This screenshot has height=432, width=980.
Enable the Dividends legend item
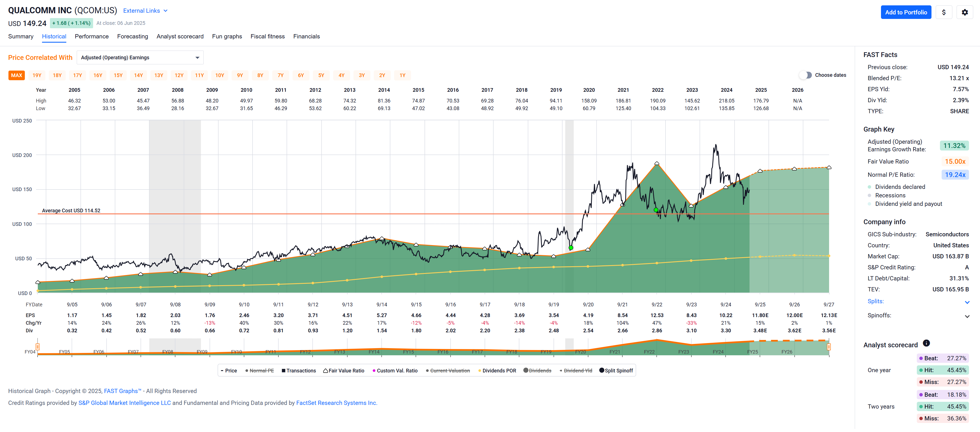coord(537,371)
